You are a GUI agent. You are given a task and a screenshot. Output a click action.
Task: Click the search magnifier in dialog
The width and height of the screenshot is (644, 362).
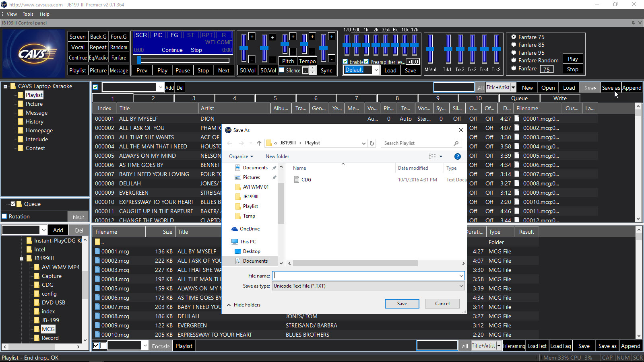pos(456,143)
